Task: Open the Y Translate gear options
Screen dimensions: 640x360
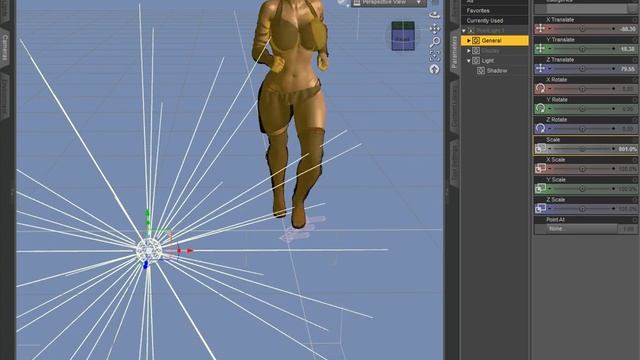Action: click(x=635, y=40)
